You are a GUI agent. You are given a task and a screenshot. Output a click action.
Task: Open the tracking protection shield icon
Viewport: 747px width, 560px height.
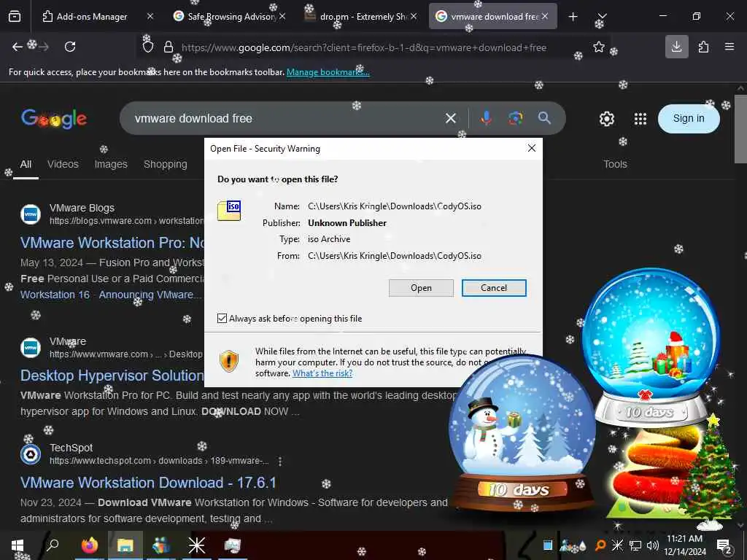(x=148, y=47)
